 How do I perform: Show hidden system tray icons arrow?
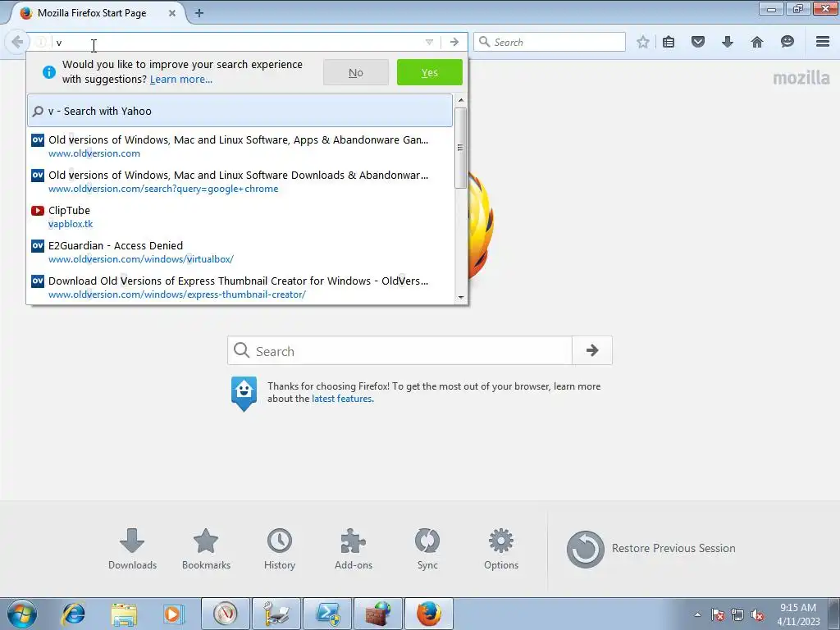point(697,614)
